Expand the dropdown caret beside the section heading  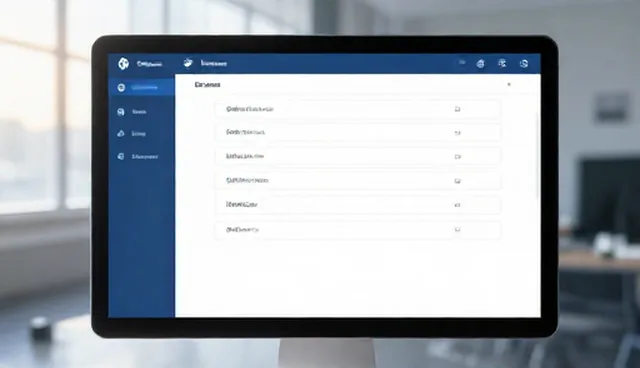click(x=509, y=84)
